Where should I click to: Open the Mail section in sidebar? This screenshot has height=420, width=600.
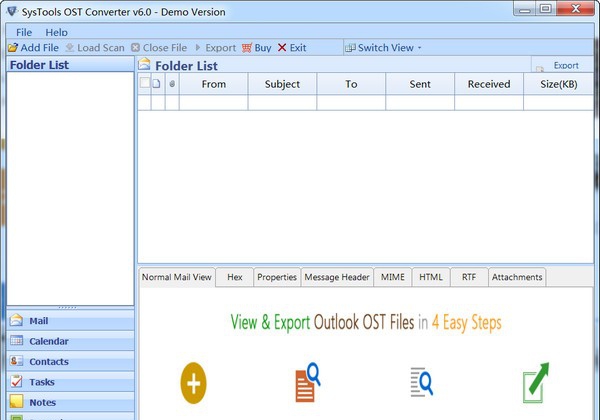click(x=70, y=321)
